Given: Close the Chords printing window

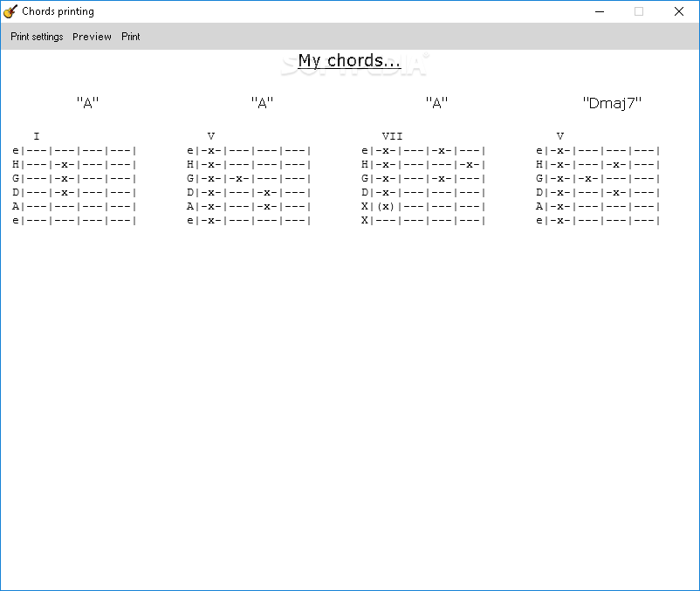Looking at the screenshot, I should [x=678, y=11].
